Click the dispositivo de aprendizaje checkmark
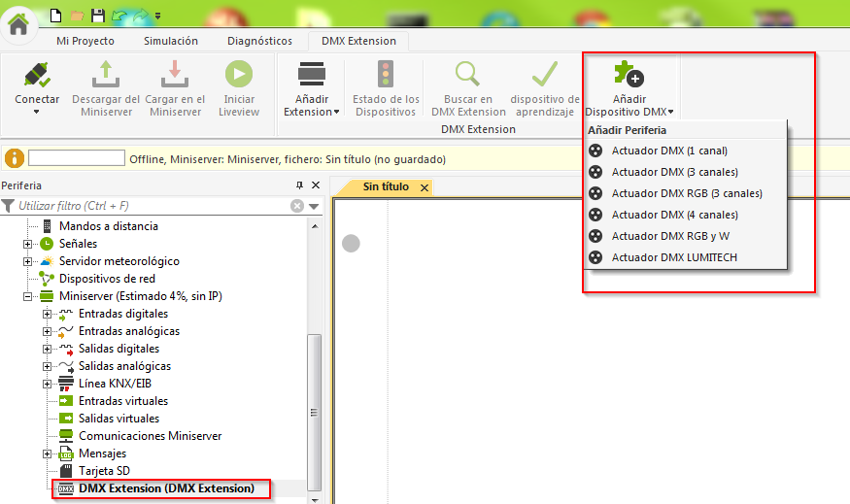 click(544, 76)
